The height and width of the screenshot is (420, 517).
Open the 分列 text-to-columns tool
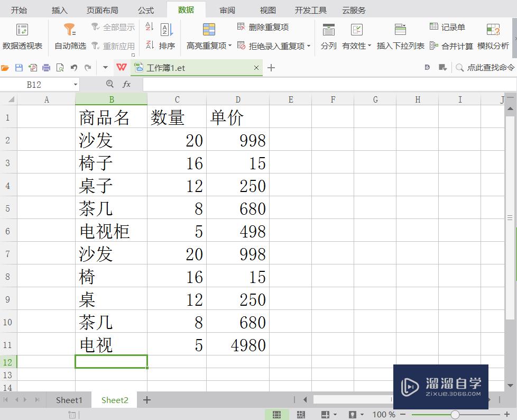pos(328,37)
